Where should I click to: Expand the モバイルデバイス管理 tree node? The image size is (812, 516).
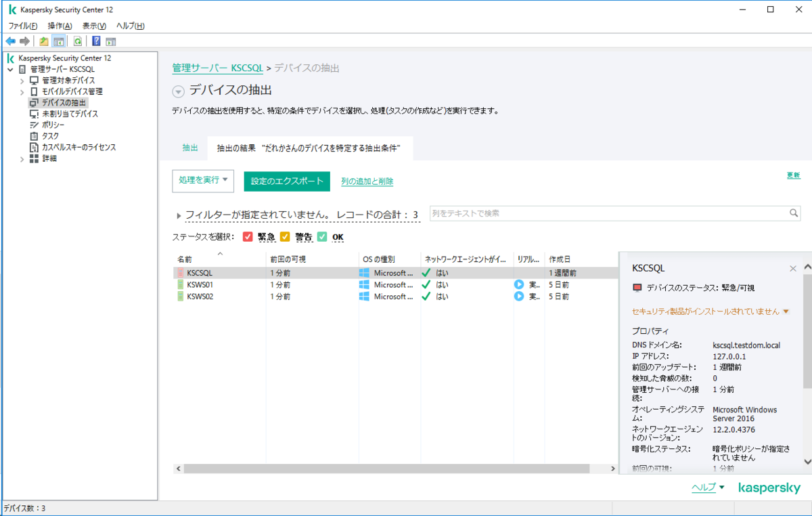22,91
